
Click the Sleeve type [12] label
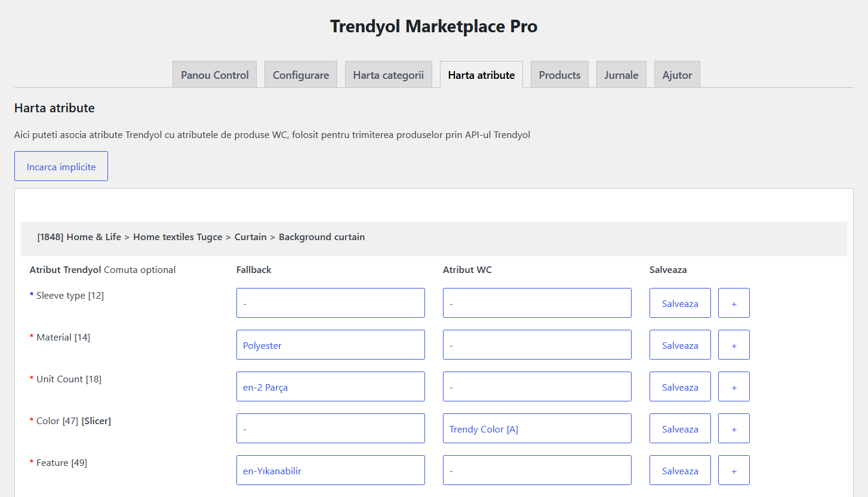point(70,296)
